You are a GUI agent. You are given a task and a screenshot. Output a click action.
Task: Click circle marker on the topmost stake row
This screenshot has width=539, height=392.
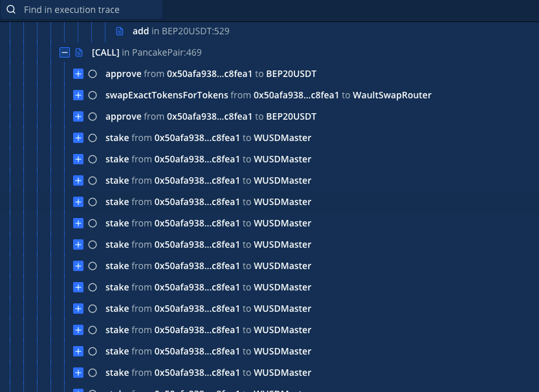tap(93, 138)
